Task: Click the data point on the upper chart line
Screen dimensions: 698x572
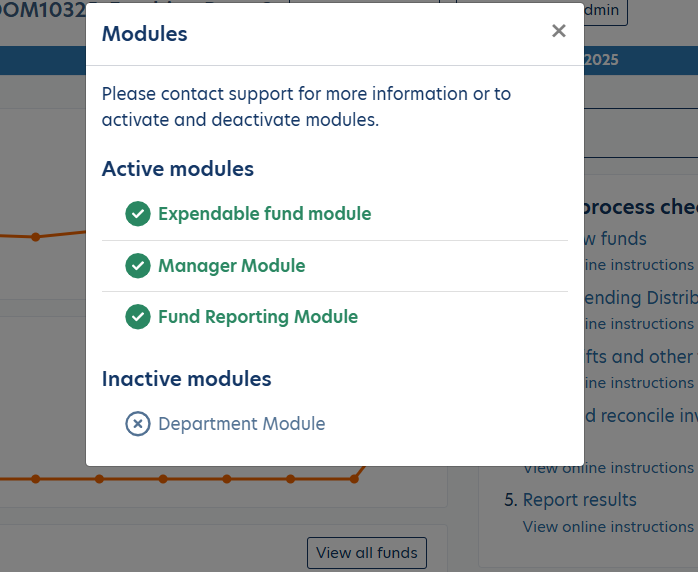Action: click(35, 237)
